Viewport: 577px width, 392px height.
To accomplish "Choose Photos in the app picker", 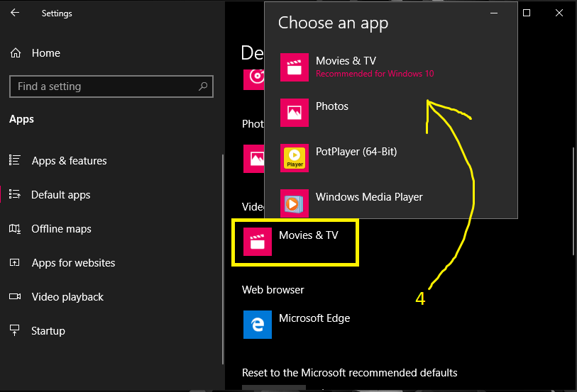I will tap(391, 113).
